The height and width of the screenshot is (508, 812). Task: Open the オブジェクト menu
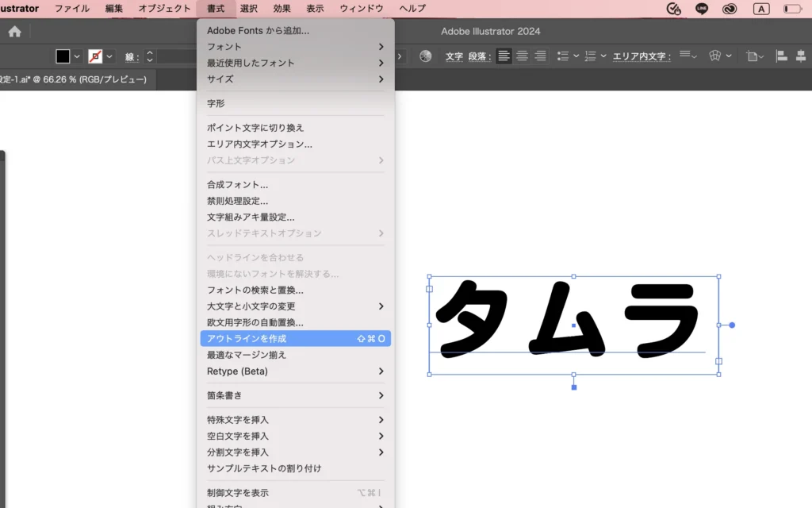[165, 9]
